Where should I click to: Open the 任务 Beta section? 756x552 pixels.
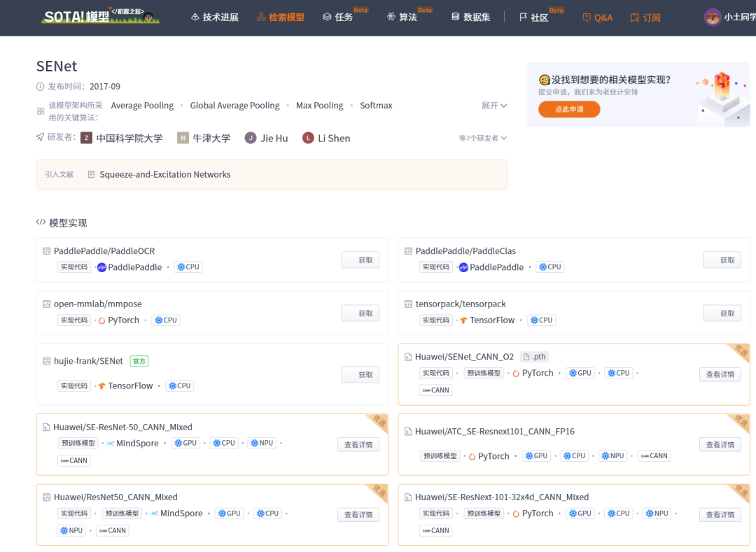pyautogui.click(x=337, y=17)
